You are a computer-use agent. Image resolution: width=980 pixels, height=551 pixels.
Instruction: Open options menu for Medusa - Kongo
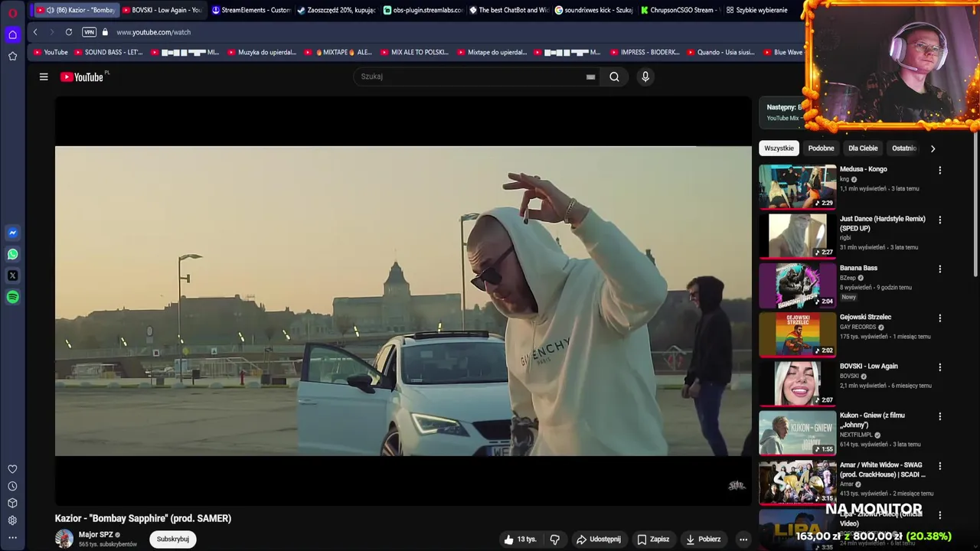(x=940, y=170)
